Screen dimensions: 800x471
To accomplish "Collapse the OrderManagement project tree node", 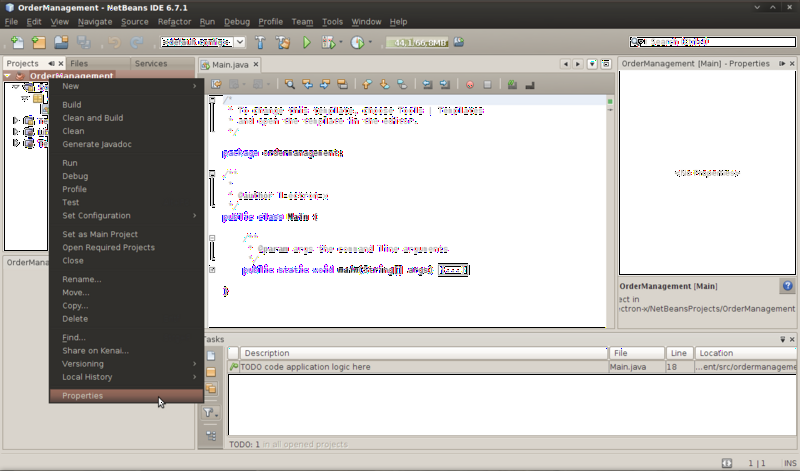I will [8, 76].
